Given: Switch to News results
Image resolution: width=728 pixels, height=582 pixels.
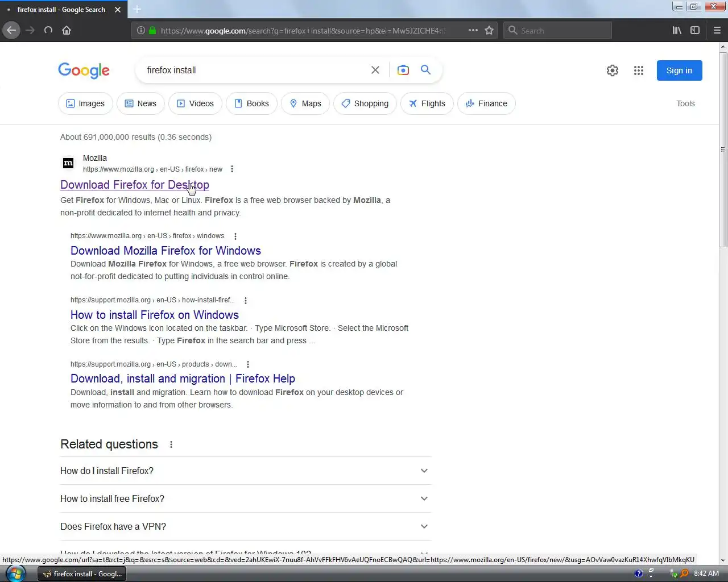Looking at the screenshot, I should click(140, 103).
